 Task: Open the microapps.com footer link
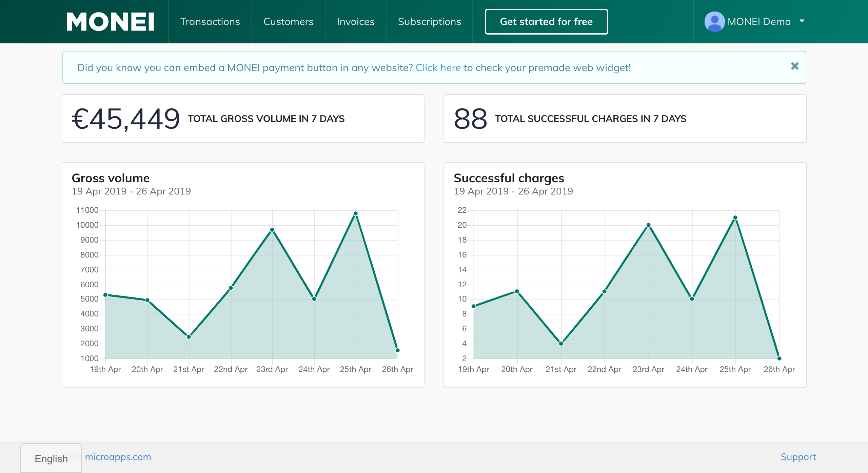[x=118, y=457]
